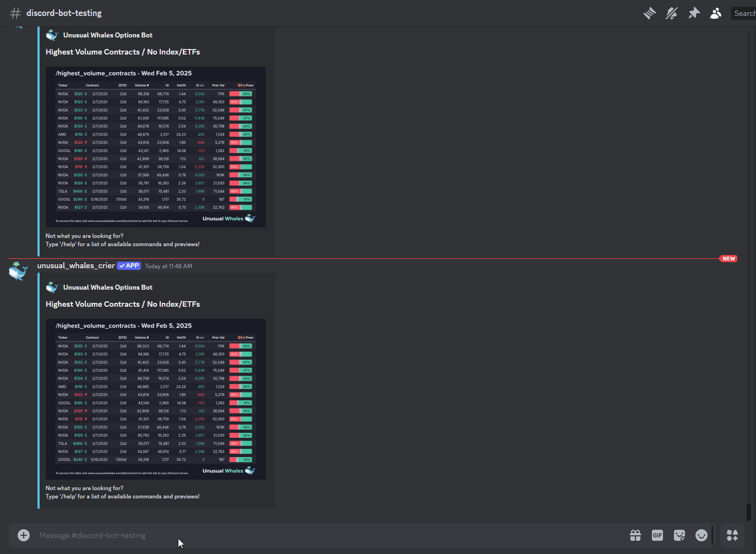756x554 pixels.
Task: Open lower highest volume contracts image
Action: tap(156, 399)
